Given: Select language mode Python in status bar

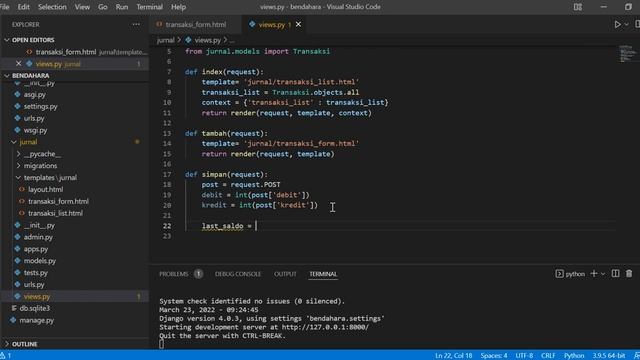Looking at the screenshot, I should point(574,356).
